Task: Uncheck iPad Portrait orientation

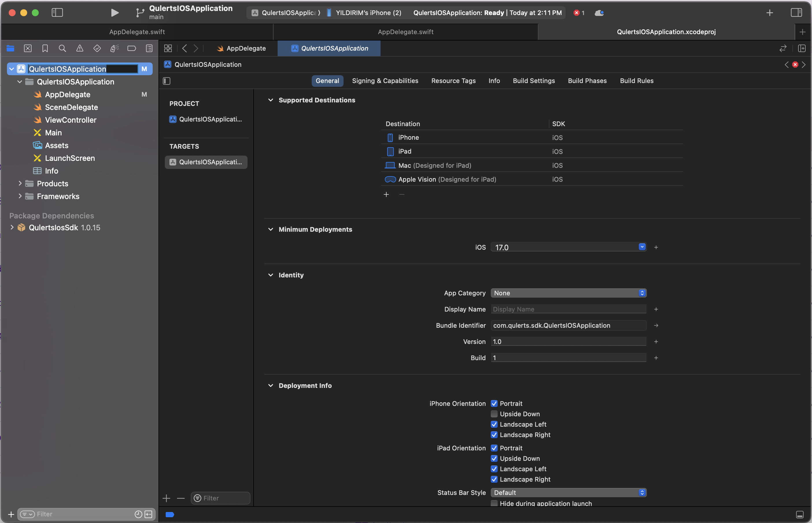Action: click(494, 448)
